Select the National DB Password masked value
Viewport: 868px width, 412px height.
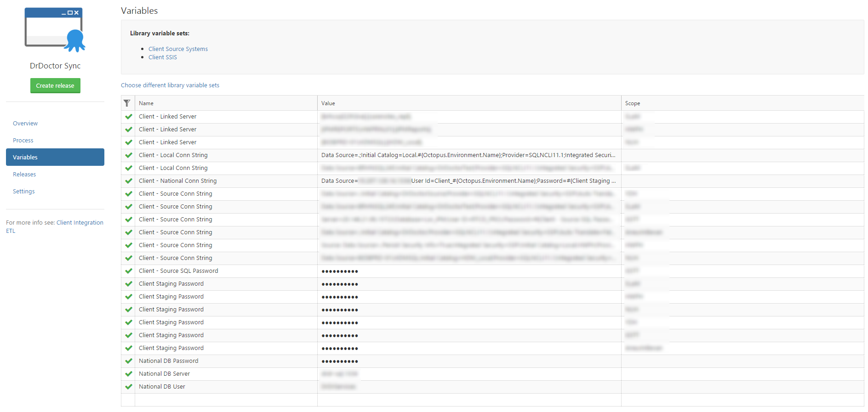click(340, 361)
